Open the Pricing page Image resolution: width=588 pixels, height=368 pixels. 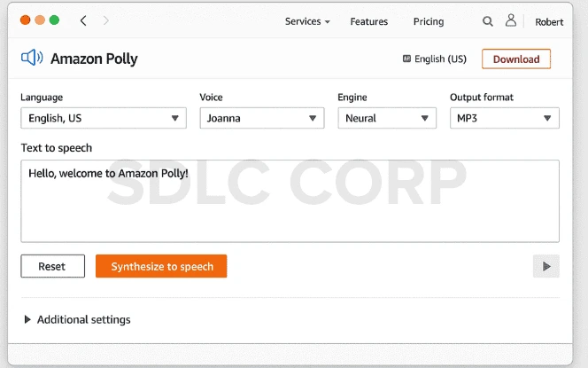(429, 21)
